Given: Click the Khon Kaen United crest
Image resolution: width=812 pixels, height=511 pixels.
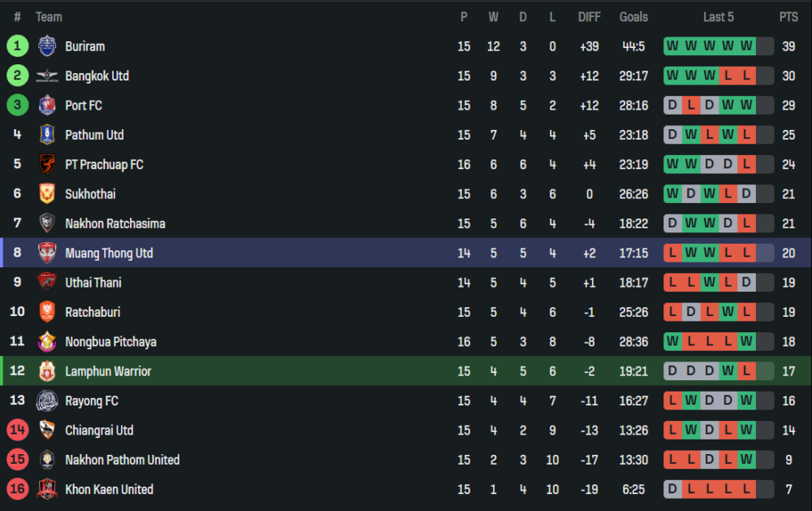Looking at the screenshot, I should (x=47, y=489).
